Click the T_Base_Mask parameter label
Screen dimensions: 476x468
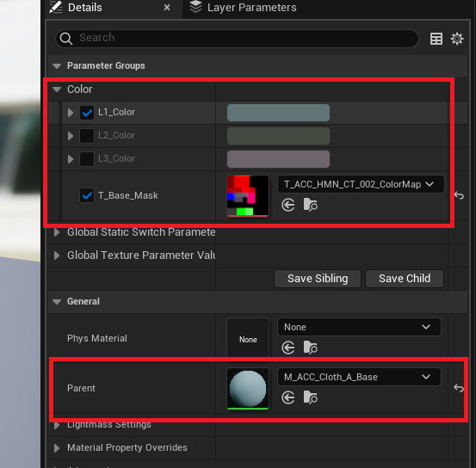point(127,196)
